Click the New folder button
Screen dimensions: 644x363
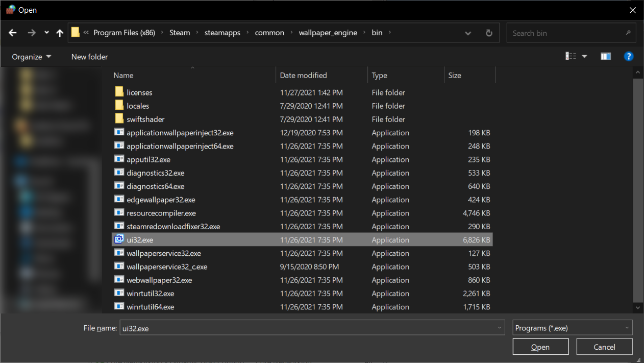pyautogui.click(x=89, y=57)
